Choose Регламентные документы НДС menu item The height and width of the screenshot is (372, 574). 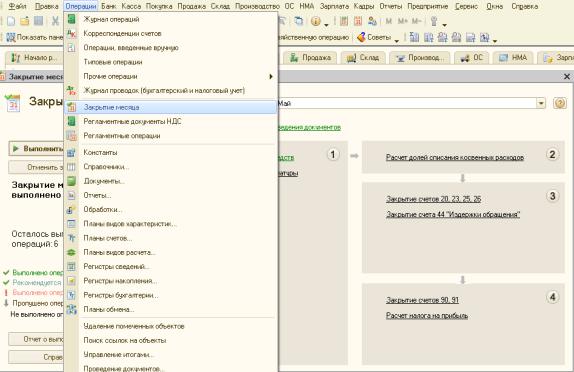[x=171, y=121]
